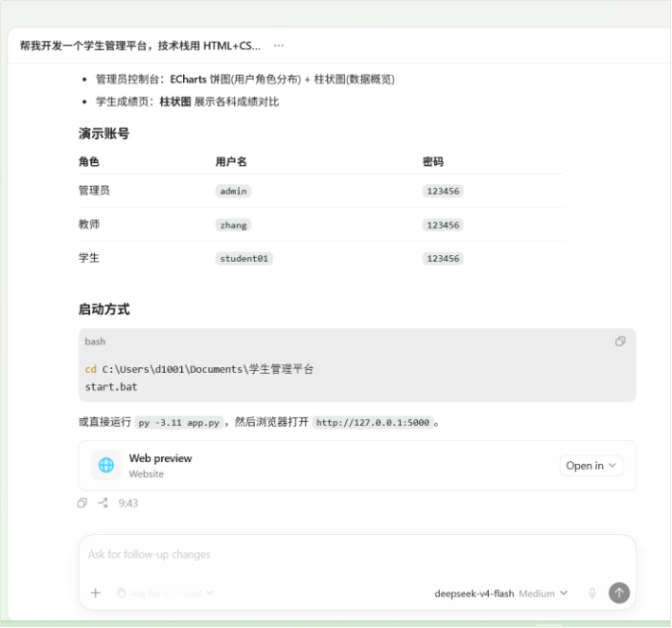
Task: Copy the bash code block
Action: point(619,341)
